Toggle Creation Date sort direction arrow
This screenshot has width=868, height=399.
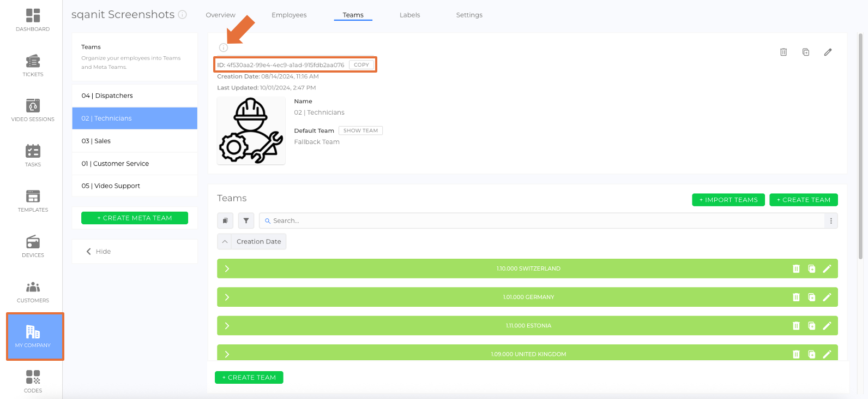225,242
